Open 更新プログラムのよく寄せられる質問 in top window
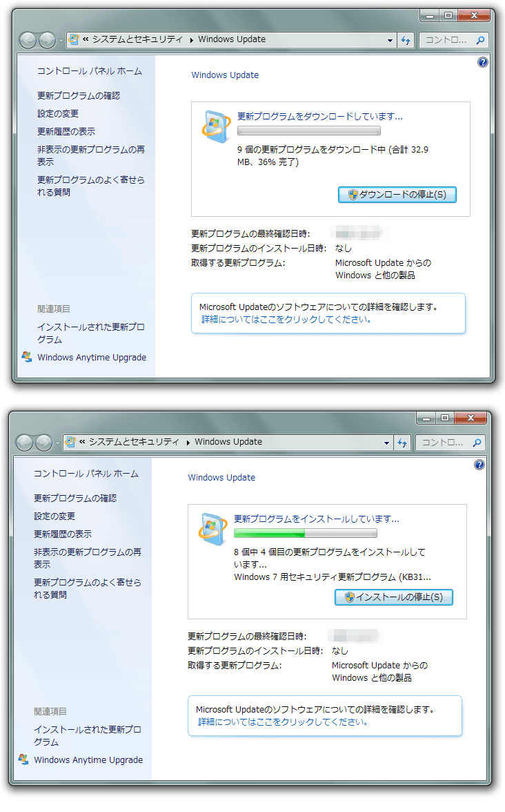Viewport: 505px width, 812px height. pyautogui.click(x=90, y=186)
